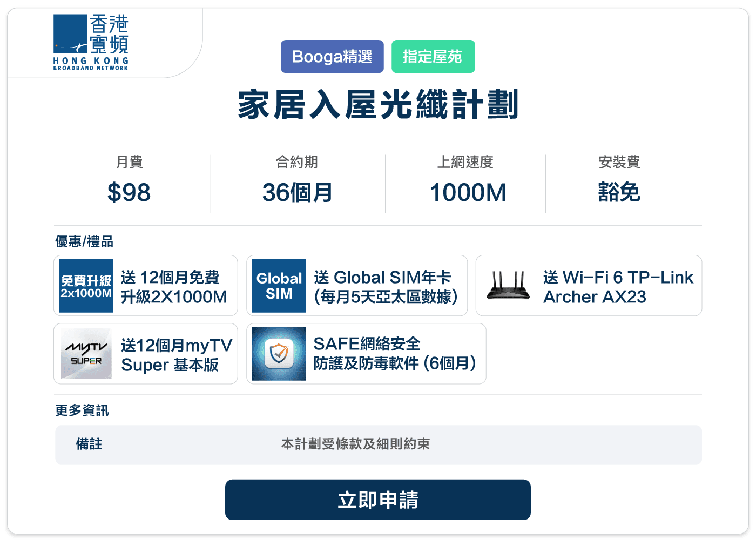Click the 指定屋苑 green badge
The image size is (756, 546).
pos(434,56)
